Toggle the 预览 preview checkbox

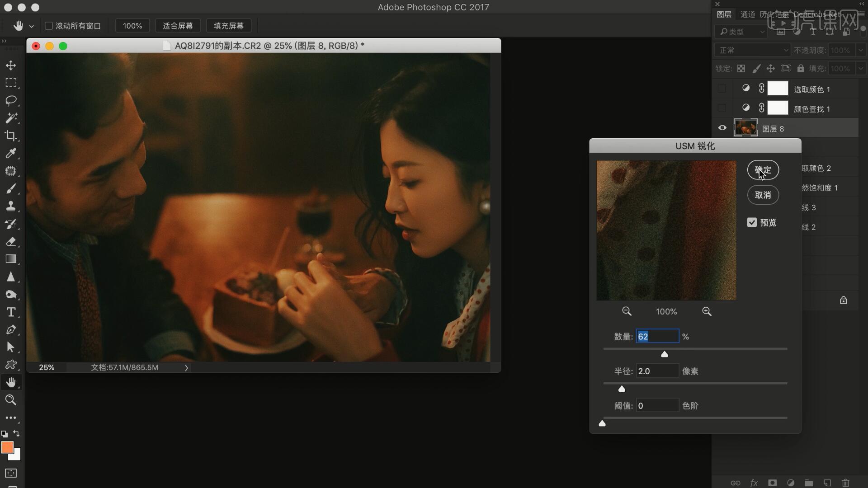pyautogui.click(x=752, y=222)
